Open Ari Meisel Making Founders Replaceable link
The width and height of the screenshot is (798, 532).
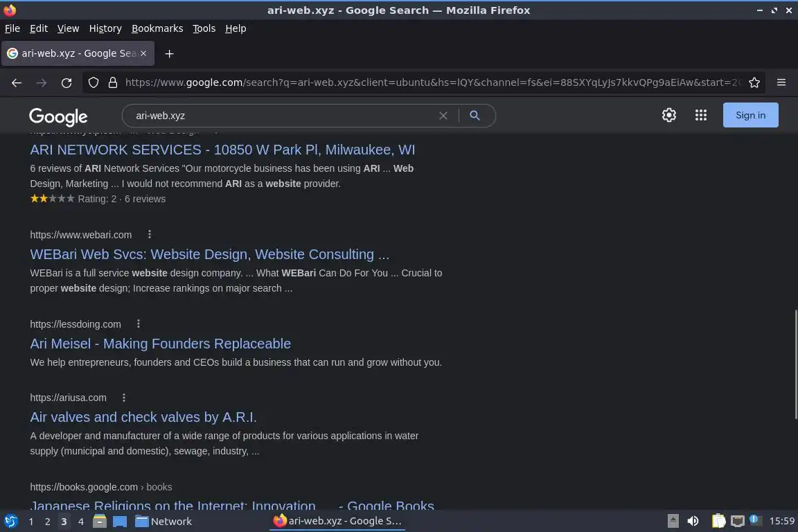click(160, 344)
